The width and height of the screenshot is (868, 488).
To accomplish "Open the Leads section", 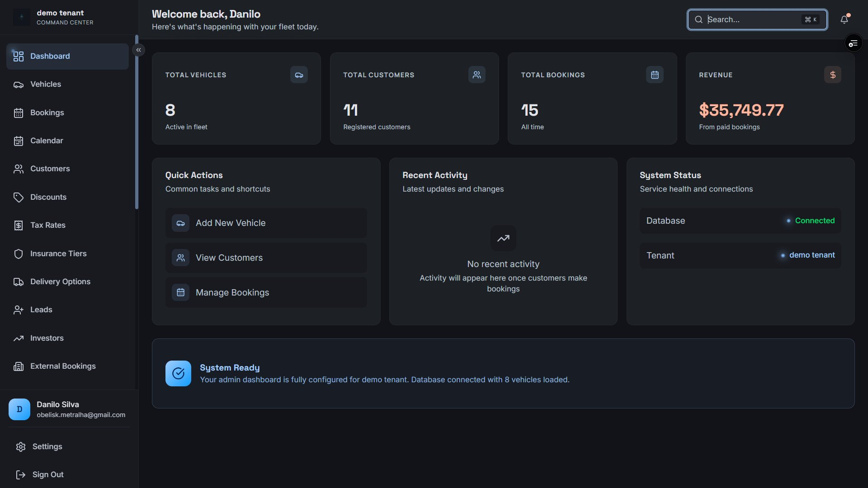I will coord(67,310).
